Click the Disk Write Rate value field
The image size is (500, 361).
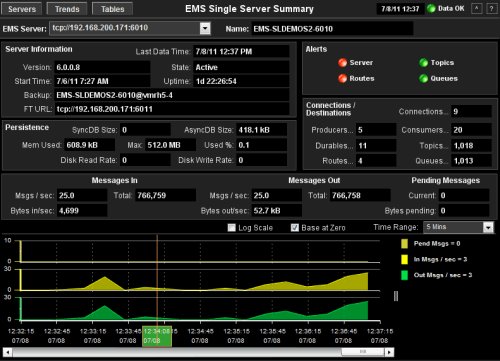coord(262,160)
